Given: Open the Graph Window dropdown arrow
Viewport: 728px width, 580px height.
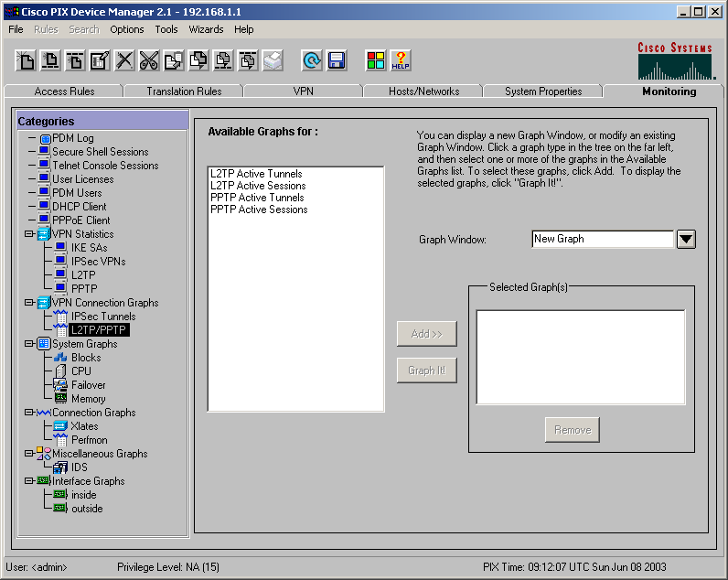Looking at the screenshot, I should tap(686, 240).
